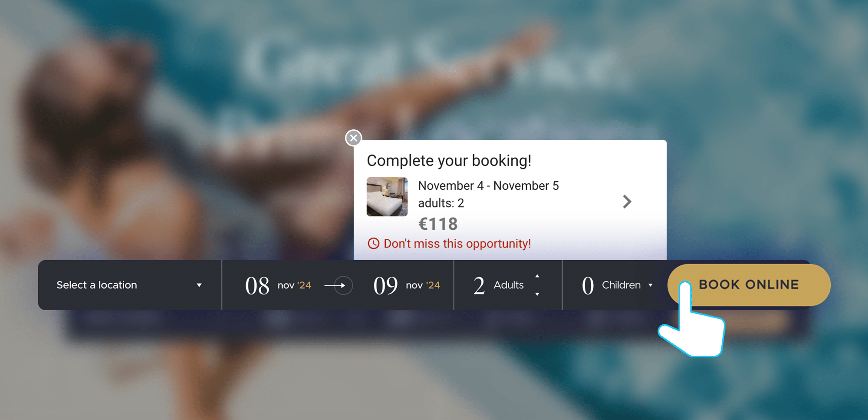Increase adults with the up arrow
Screen dimensions: 868x420
click(x=537, y=276)
